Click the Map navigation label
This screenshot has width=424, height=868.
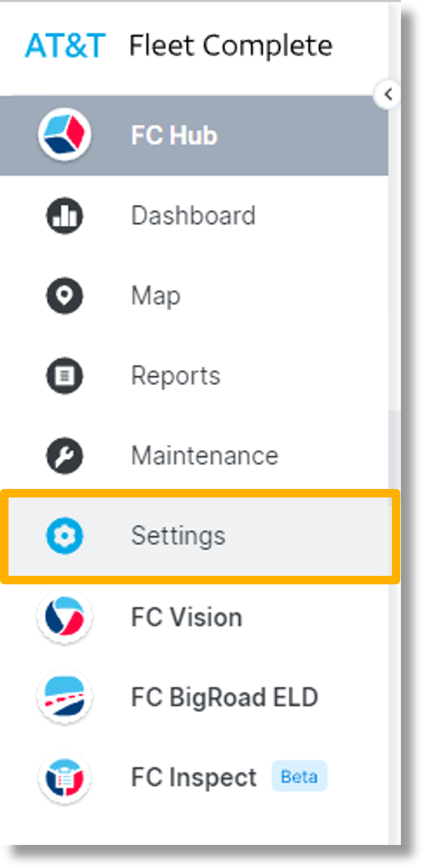155,295
